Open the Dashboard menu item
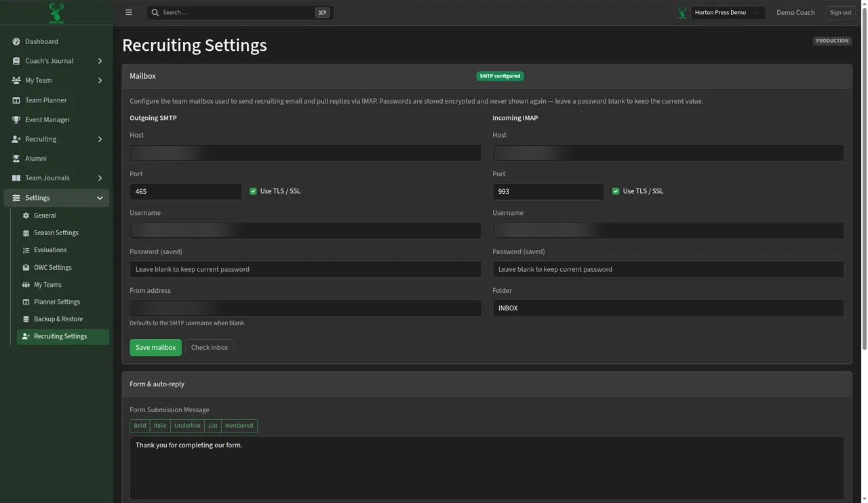Image resolution: width=868 pixels, height=503 pixels. click(56, 42)
